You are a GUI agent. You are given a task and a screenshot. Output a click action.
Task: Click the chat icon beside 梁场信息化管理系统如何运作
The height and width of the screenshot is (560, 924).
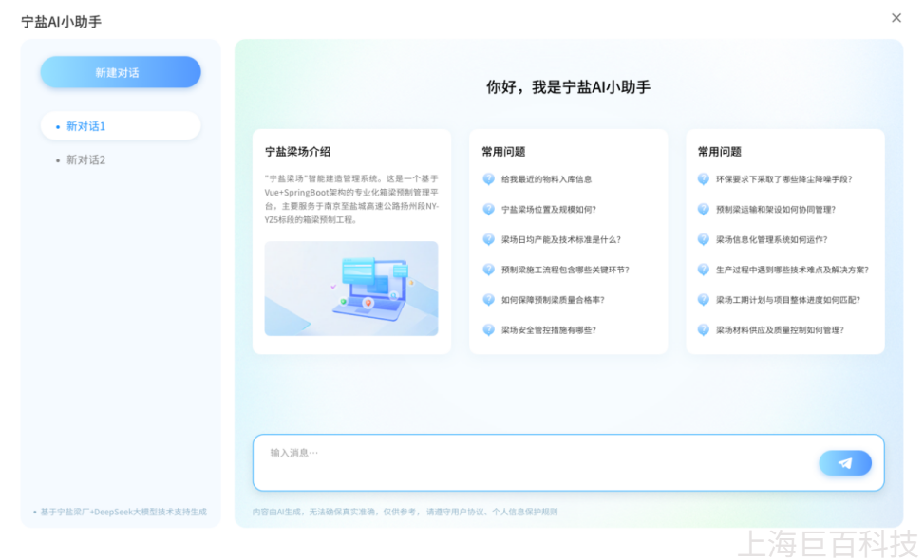(x=700, y=238)
